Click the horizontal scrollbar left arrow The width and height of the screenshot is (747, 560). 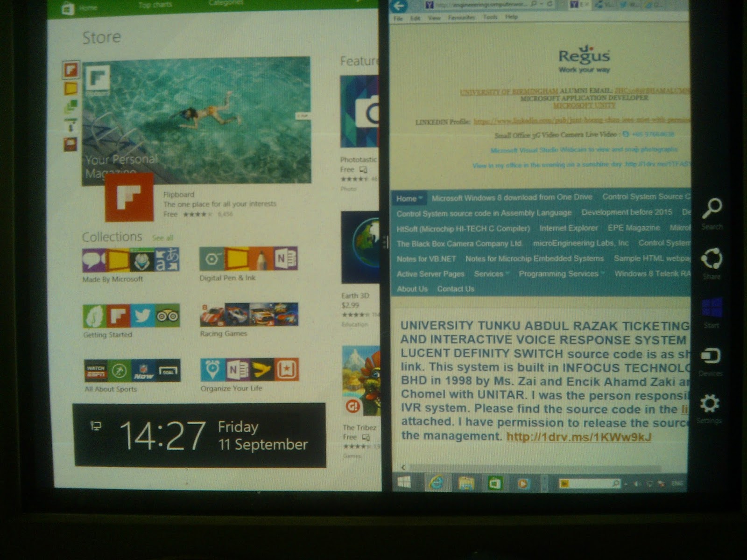[403, 467]
